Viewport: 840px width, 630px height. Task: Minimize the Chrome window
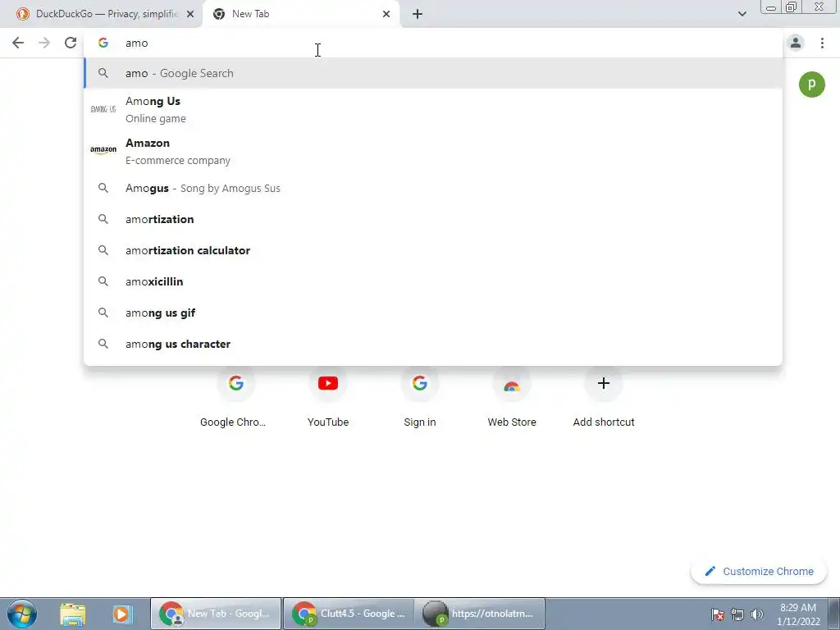pyautogui.click(x=771, y=7)
